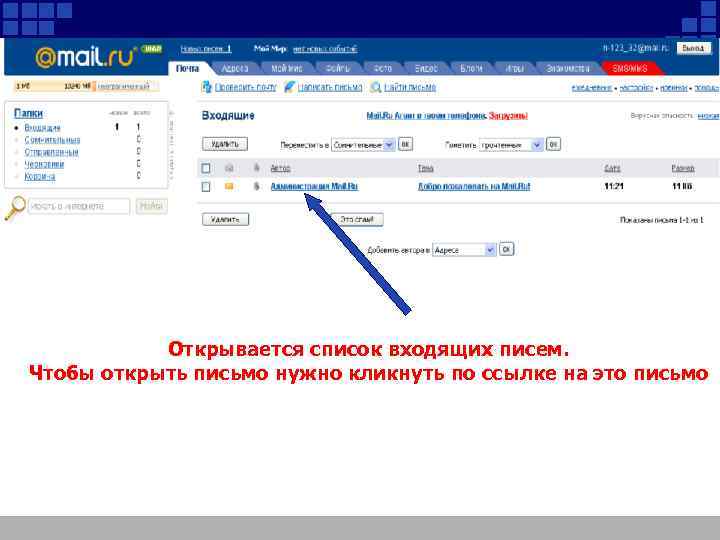Click the check mail icon
The width and height of the screenshot is (720, 540).
(x=207, y=87)
